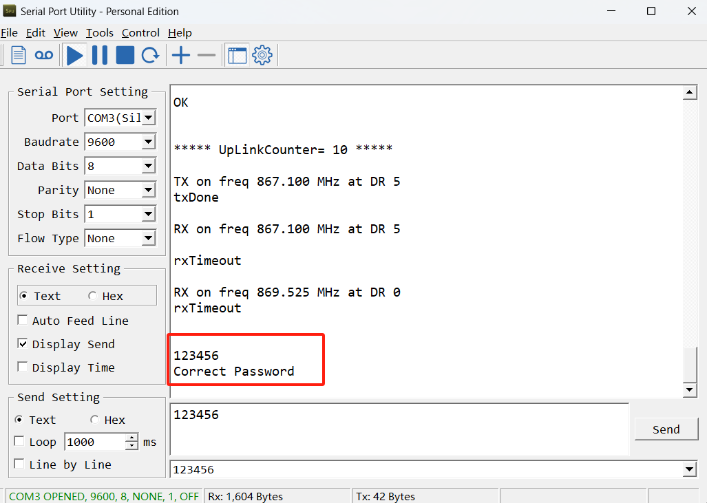Click the scroll down arrow in receive pane
707x503 pixels.
689,390
